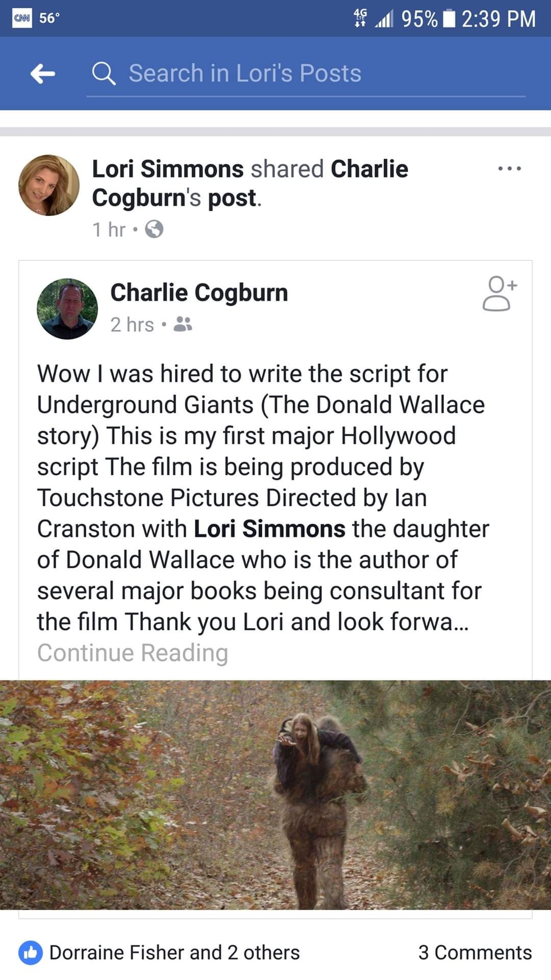Expand post with Continue Reading
This screenshot has height=980, width=551.
133,653
